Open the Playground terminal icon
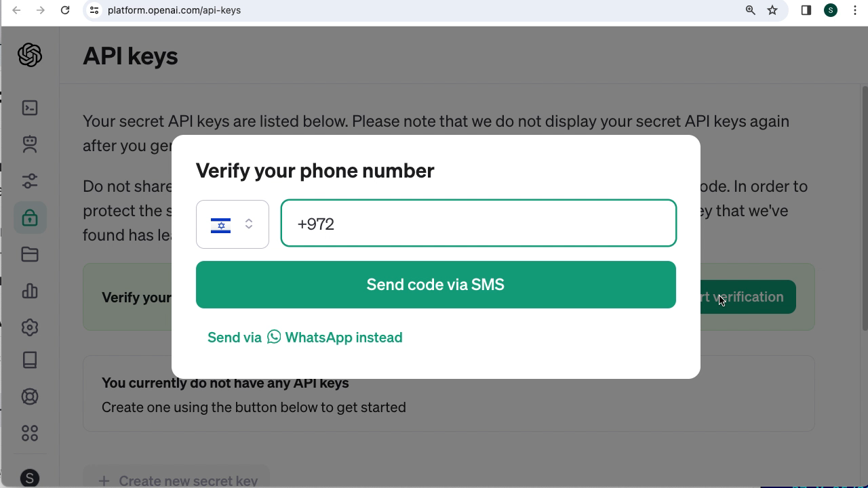This screenshot has width=868, height=488. point(30,108)
